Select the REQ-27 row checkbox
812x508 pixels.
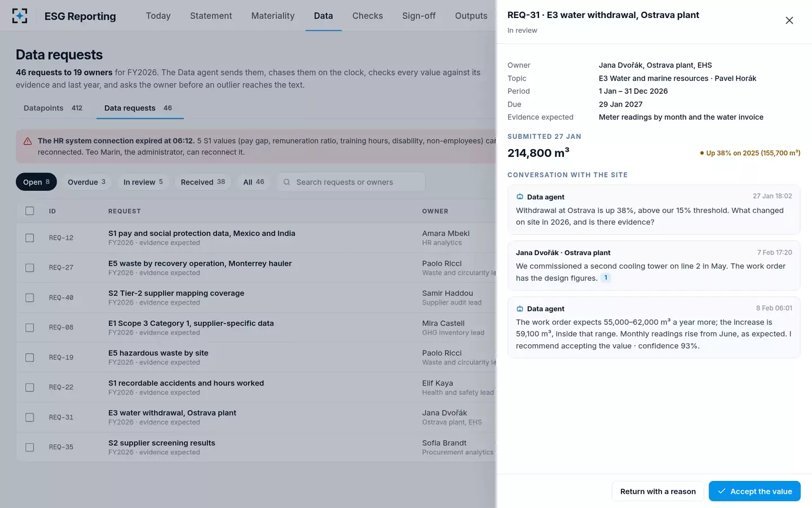[x=30, y=268]
